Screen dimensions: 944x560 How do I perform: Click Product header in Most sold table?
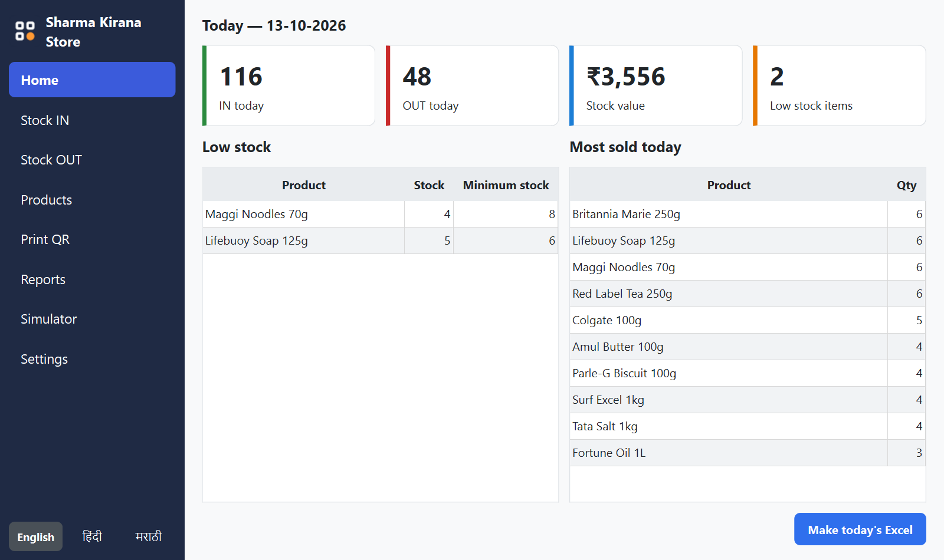pyautogui.click(x=729, y=185)
